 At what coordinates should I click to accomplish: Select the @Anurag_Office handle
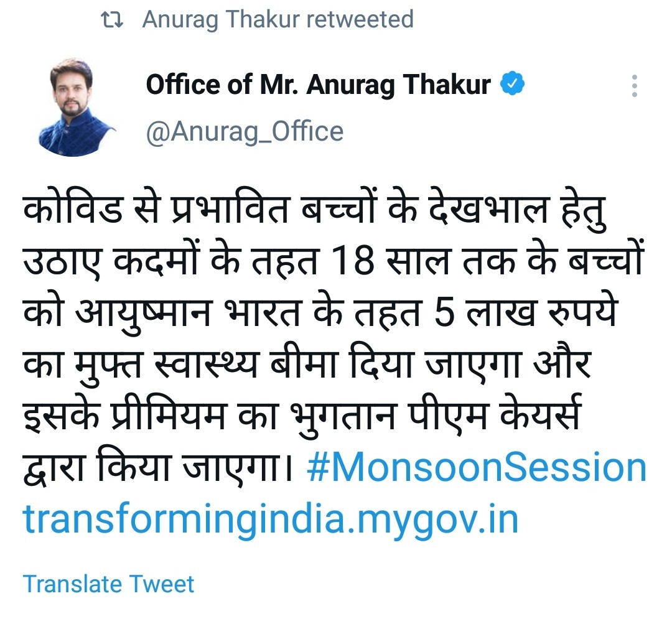click(x=244, y=131)
